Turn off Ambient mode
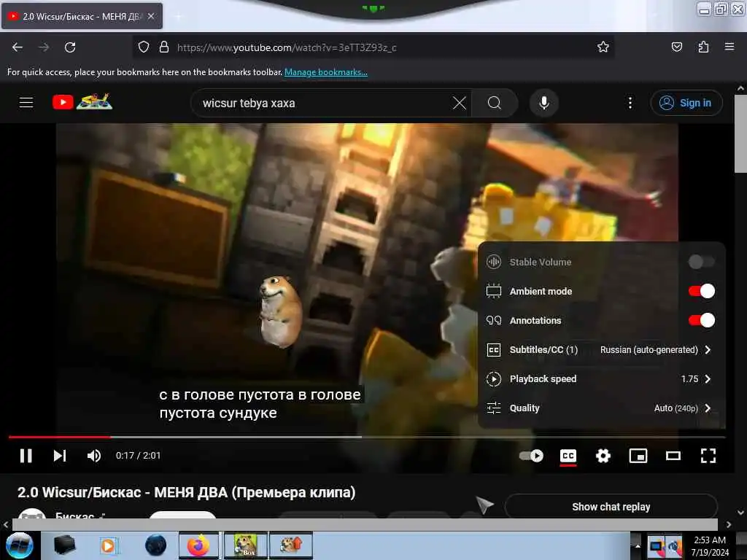 (x=701, y=291)
